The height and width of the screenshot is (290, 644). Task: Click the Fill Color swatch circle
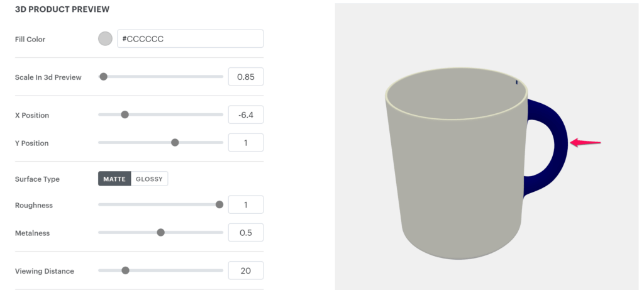click(x=105, y=39)
